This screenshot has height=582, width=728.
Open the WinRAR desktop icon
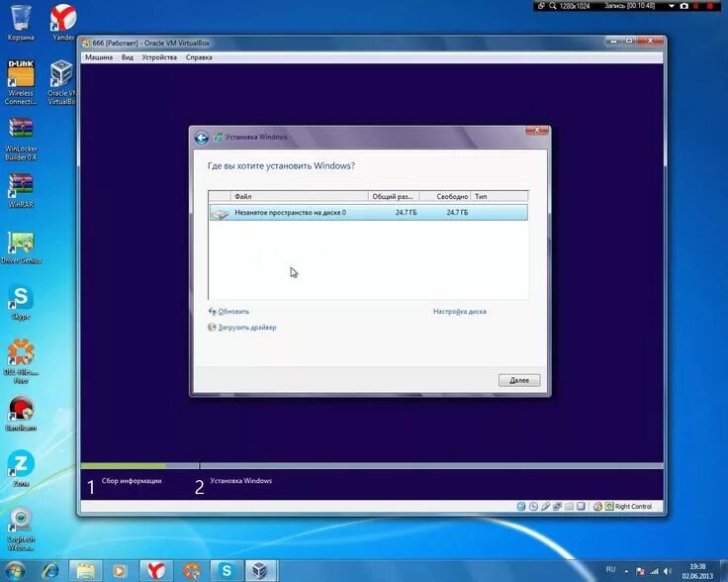[x=21, y=190]
